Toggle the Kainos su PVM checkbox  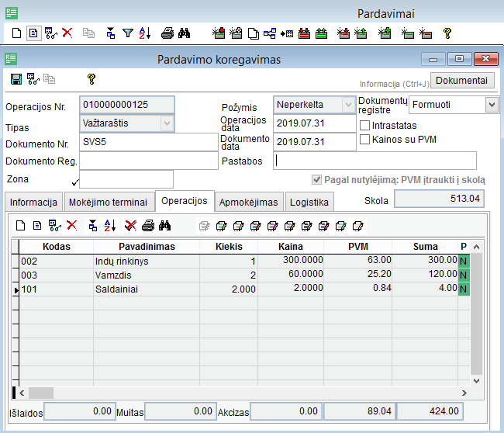click(x=366, y=140)
